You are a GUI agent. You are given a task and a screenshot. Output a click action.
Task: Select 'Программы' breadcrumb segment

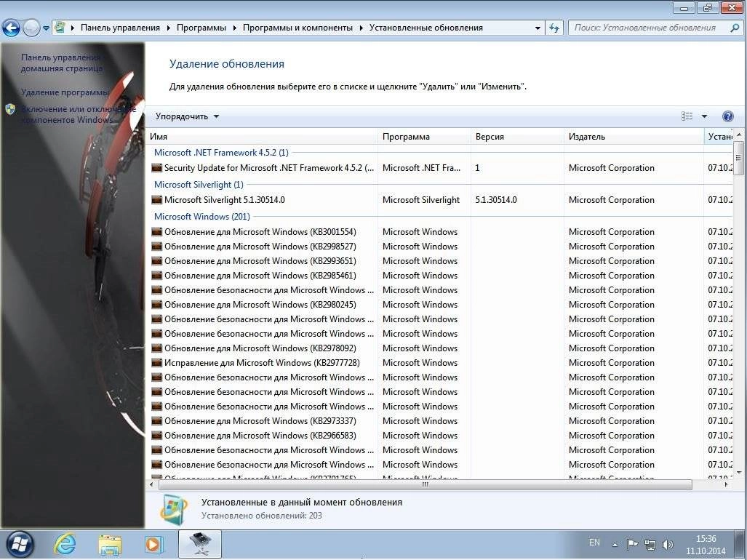(201, 28)
